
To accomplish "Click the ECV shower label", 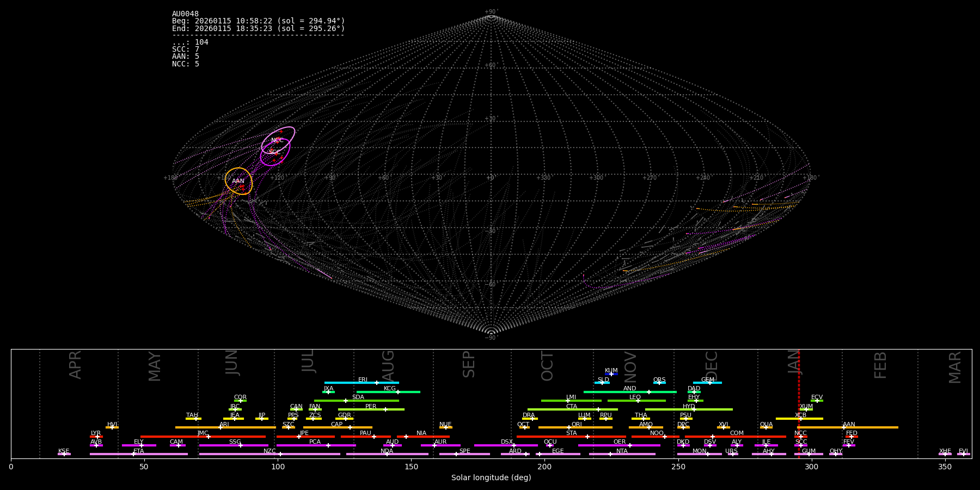I will [817, 397].
